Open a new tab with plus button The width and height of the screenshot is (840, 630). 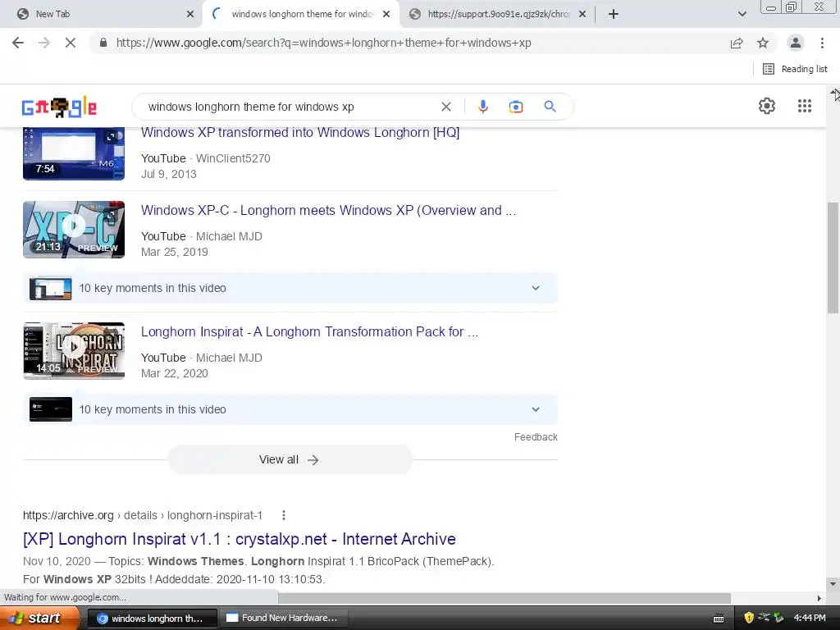point(614,14)
